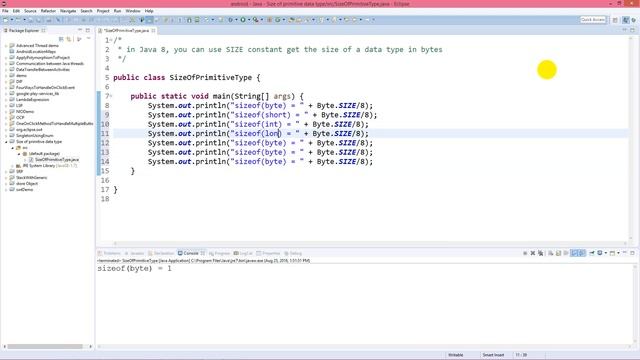Open the Navigate menu
The width and height of the screenshot is (640, 360).
(68, 11)
